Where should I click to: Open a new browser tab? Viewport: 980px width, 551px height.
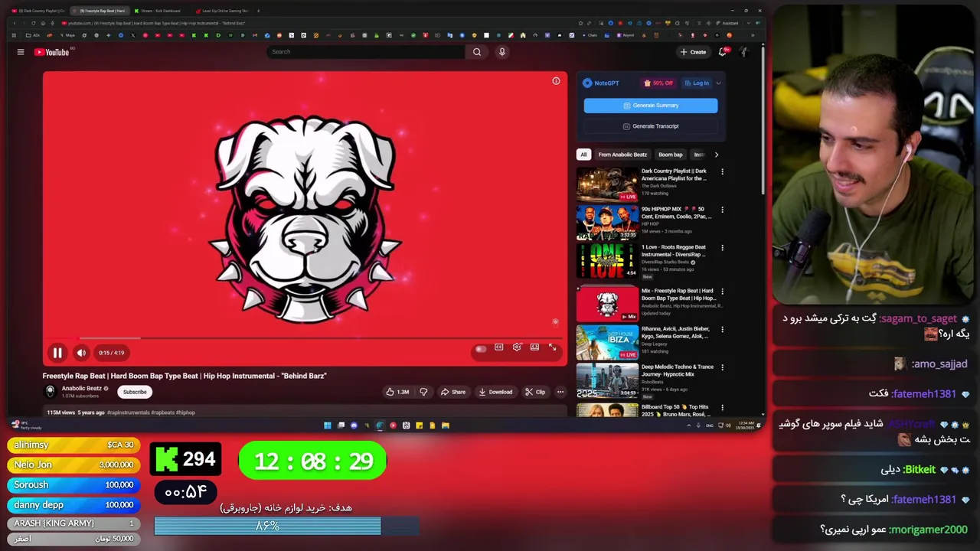tap(258, 11)
